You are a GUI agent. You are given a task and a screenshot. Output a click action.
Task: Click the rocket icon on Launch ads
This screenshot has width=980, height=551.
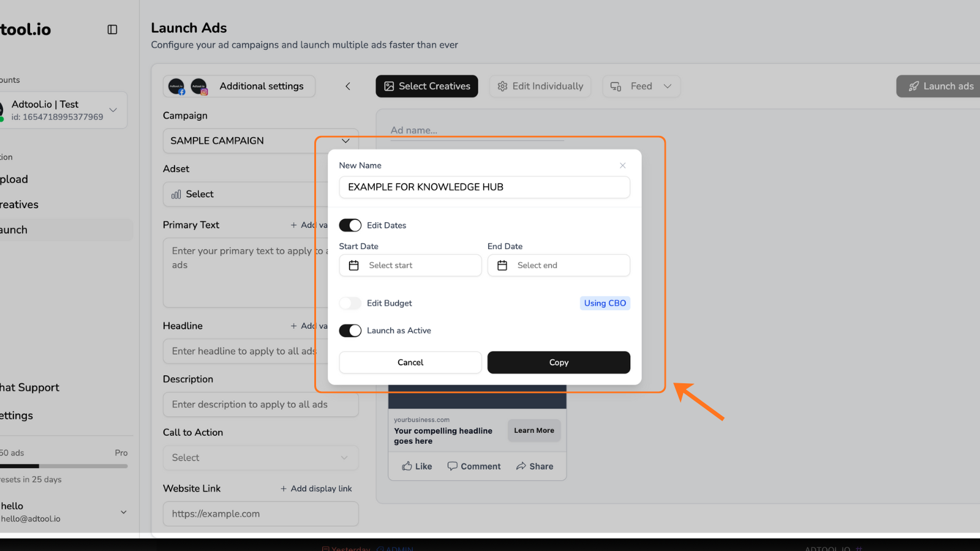point(914,86)
